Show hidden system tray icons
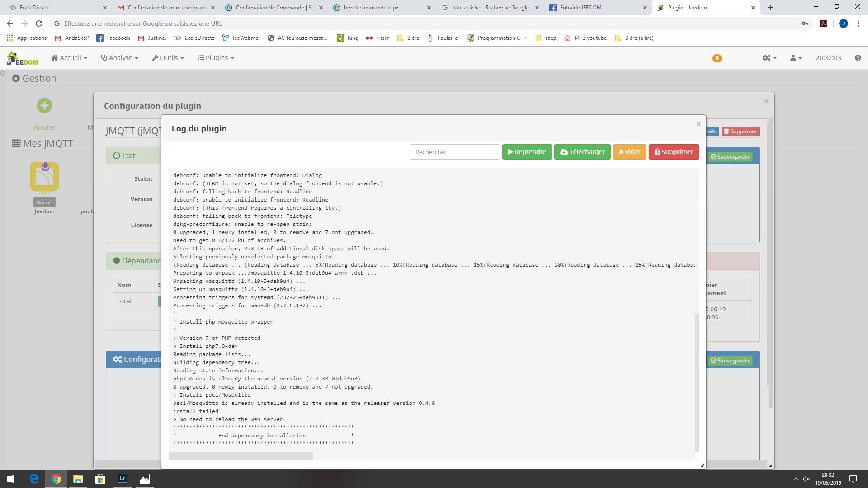 tap(796, 479)
